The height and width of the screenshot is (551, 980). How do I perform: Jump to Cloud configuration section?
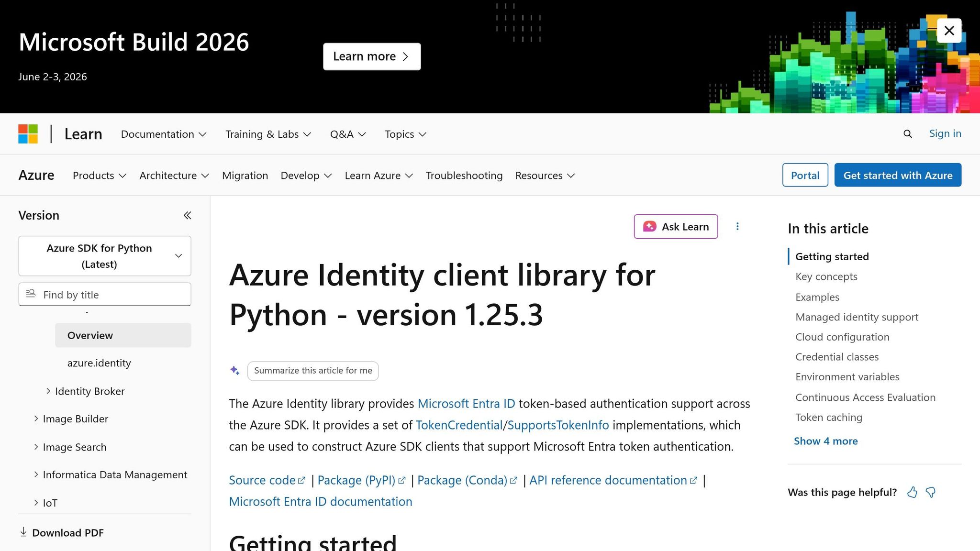(842, 337)
